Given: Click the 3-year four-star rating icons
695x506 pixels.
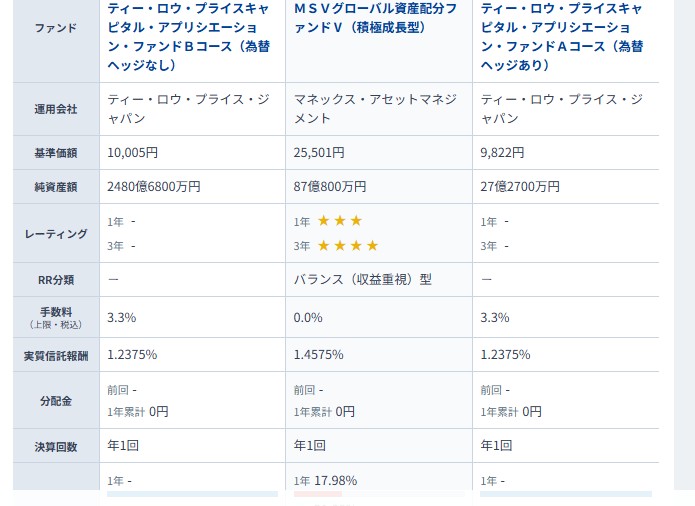Looking at the screenshot, I should tap(349, 246).
